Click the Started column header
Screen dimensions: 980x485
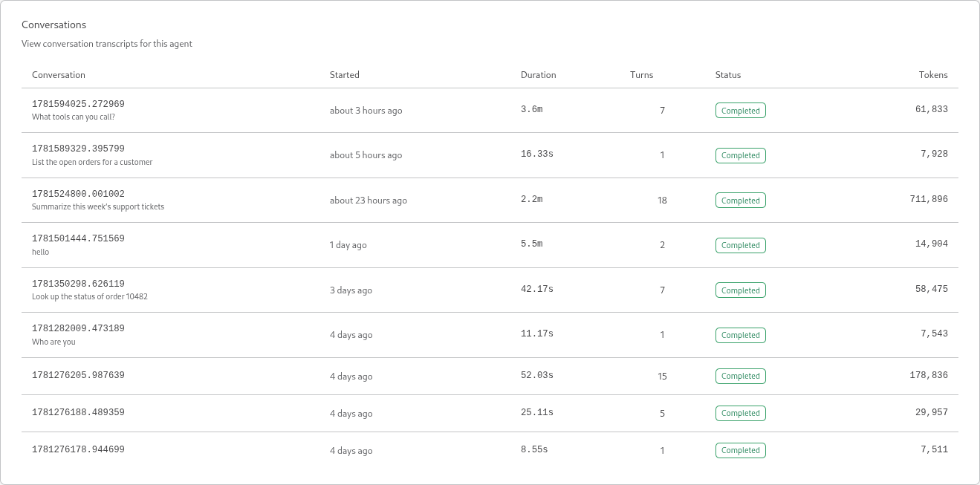click(345, 75)
